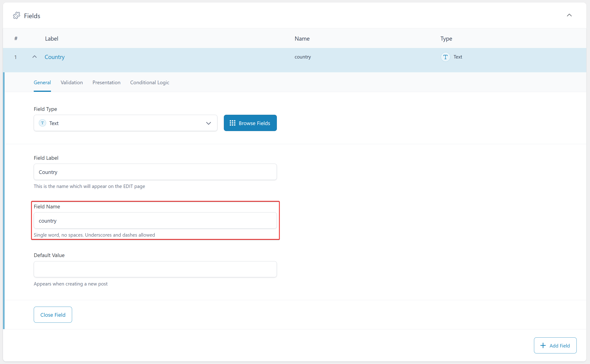Collapse the Country field row arrow
Image resolution: width=590 pixels, height=364 pixels.
34,57
